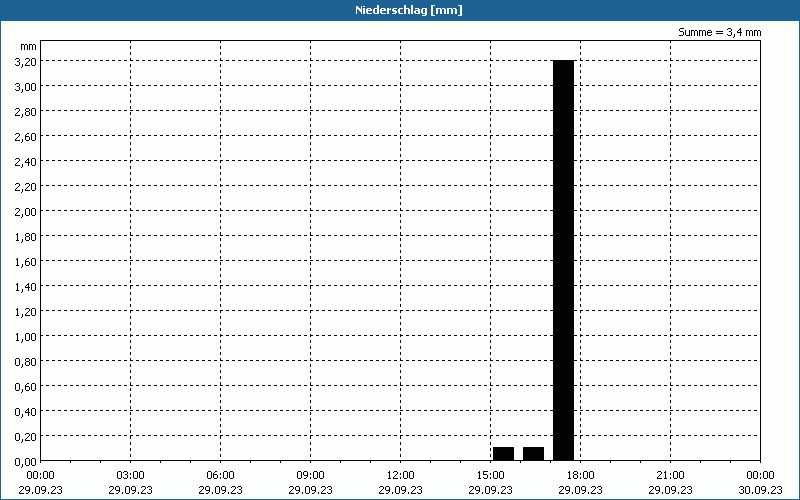Select the Summe = 3,4 mm label
Screen dimensions: 800x500
pos(719,32)
